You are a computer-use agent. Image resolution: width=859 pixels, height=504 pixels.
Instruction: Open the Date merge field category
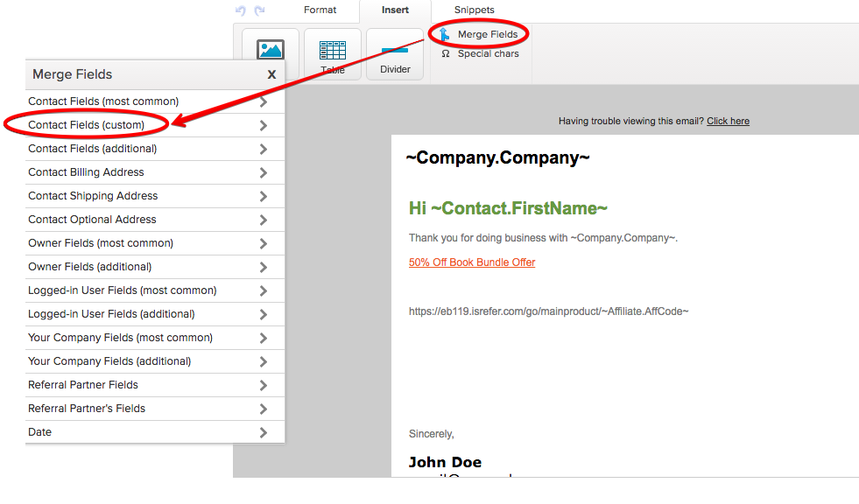click(155, 432)
